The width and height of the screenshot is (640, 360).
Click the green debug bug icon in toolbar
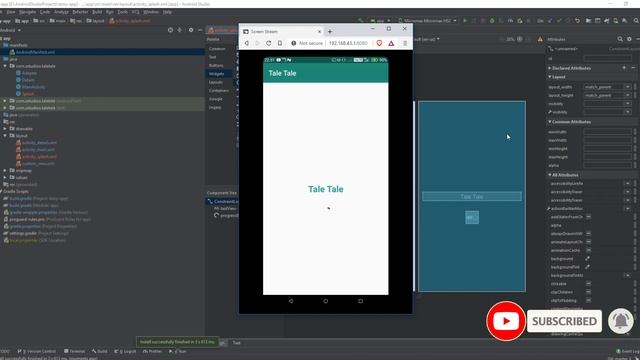click(x=492, y=20)
